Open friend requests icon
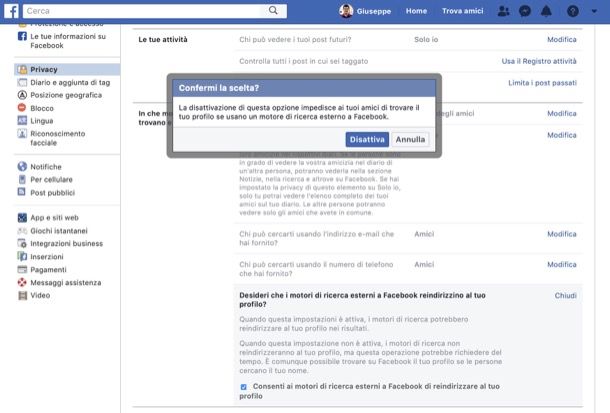This screenshot has width=610, height=413. tap(503, 11)
